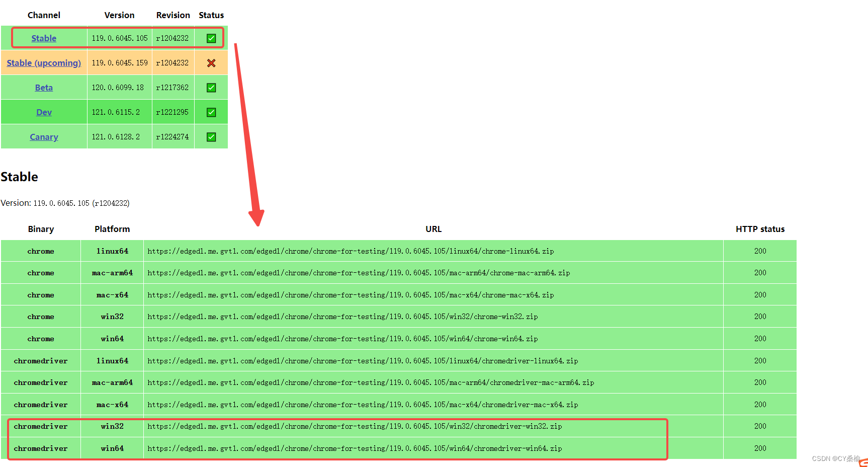Click green check status icon for Stable

pyautogui.click(x=211, y=38)
